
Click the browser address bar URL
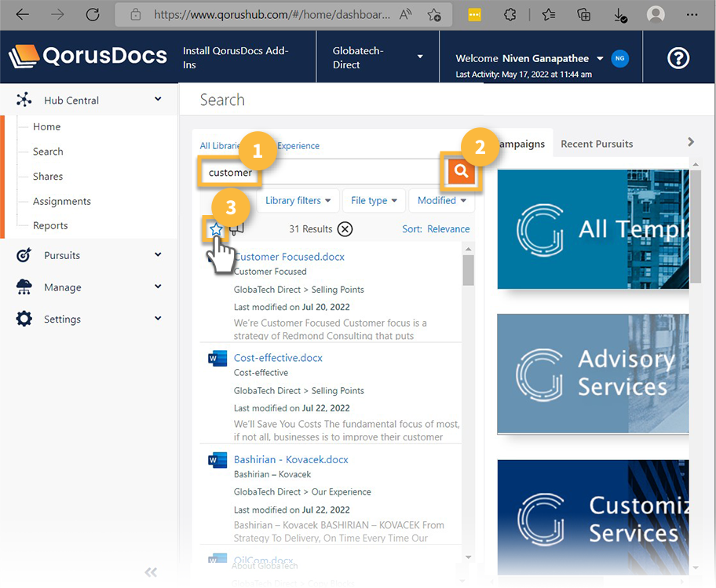(272, 15)
